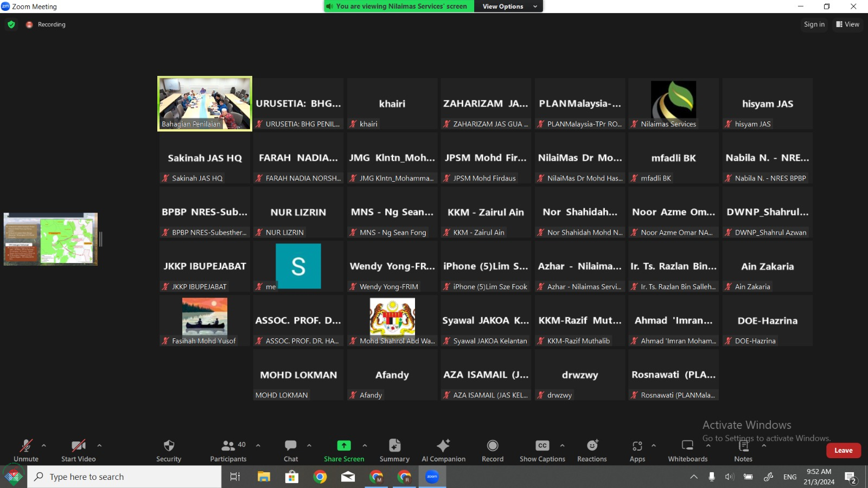868x488 pixels.
Task: Click the Ain Zakaria tile
Action: (x=768, y=266)
